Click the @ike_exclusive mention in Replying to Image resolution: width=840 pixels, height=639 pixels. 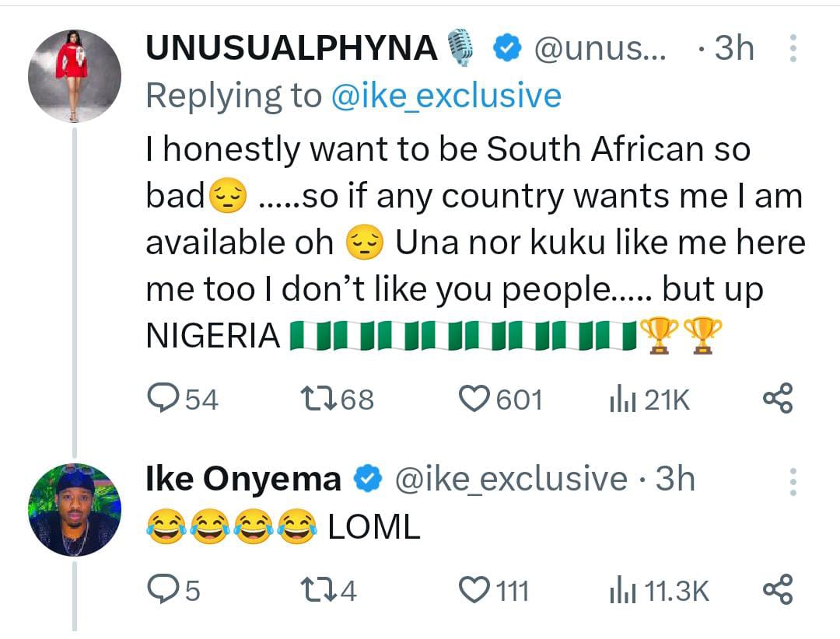pos(446,96)
